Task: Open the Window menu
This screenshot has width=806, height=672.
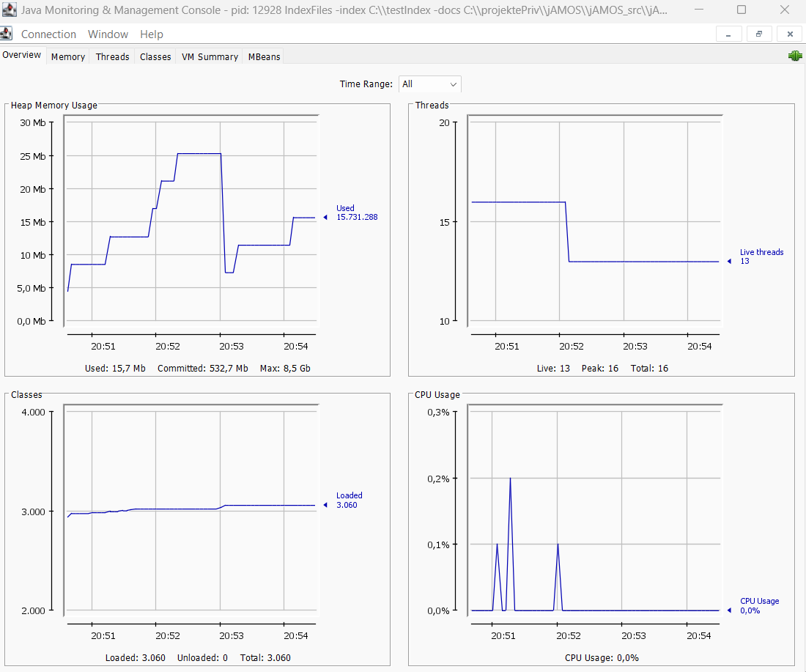Action: coord(108,34)
